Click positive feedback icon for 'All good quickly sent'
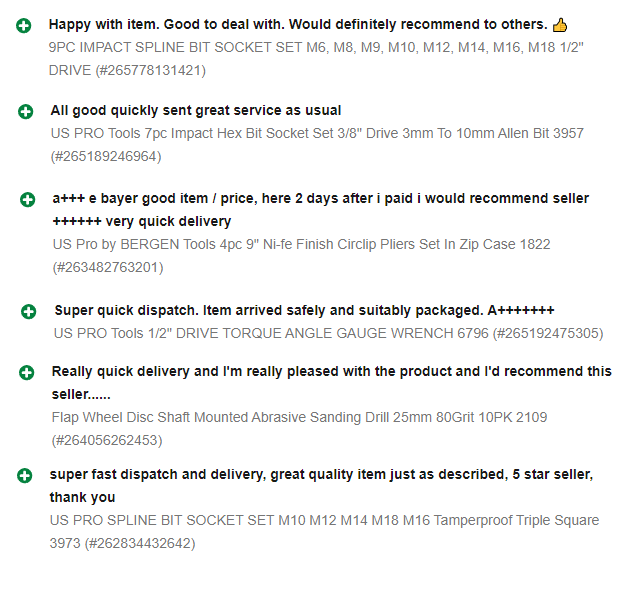Image resolution: width=639 pixels, height=609 pixels. tap(26, 111)
